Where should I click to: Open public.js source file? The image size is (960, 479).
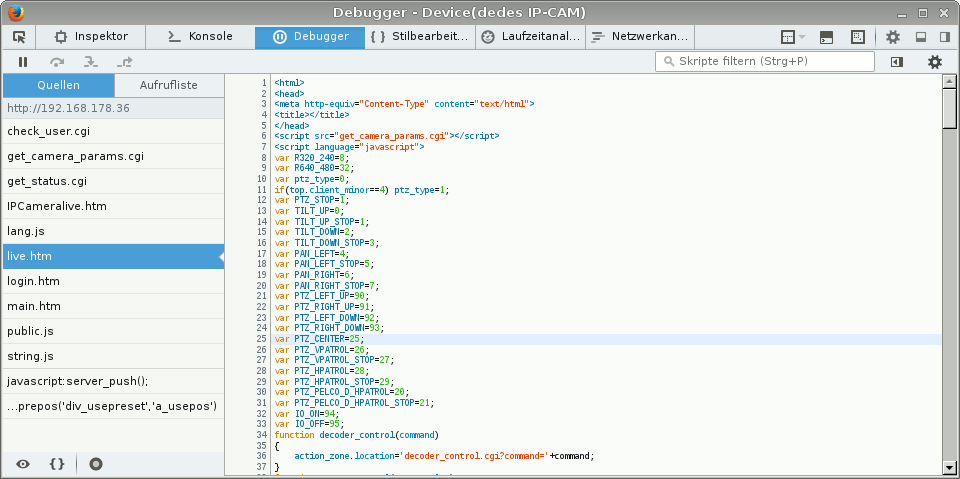[x=113, y=331]
